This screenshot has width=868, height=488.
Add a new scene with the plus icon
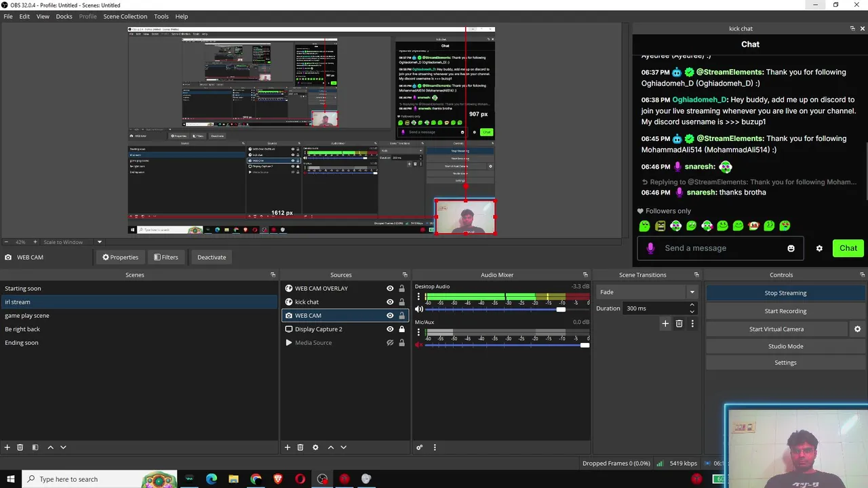pyautogui.click(x=7, y=447)
